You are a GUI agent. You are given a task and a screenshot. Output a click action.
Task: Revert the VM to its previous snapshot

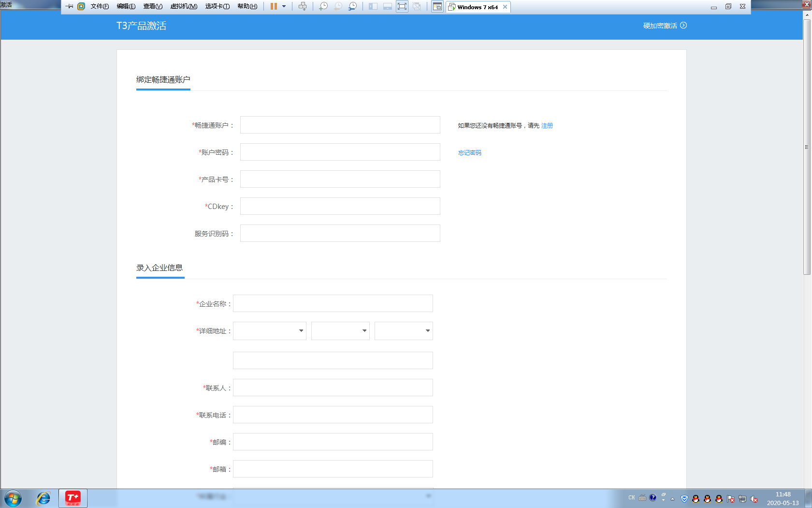pyautogui.click(x=338, y=6)
